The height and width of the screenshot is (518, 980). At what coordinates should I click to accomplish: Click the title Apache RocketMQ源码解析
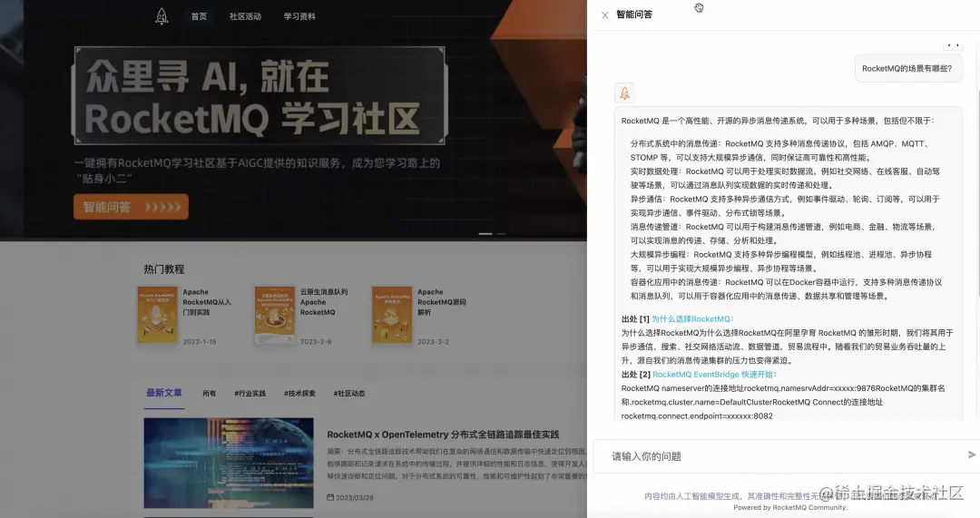click(x=442, y=302)
